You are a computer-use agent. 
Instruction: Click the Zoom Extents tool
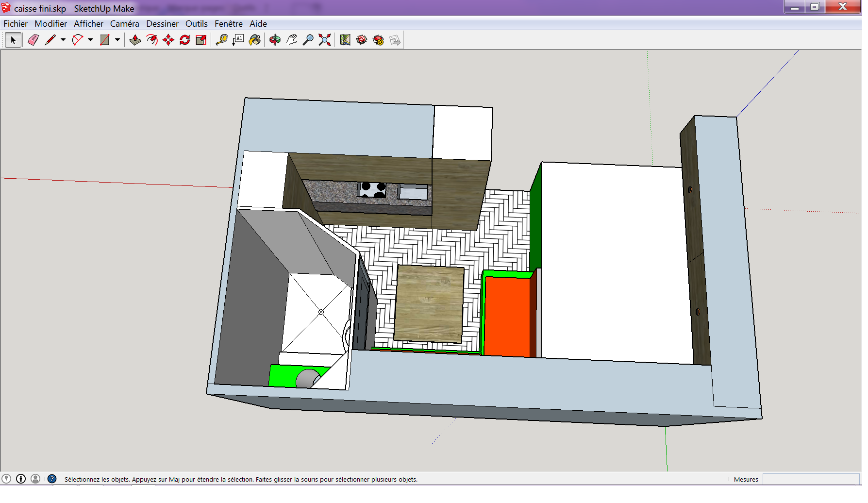pyautogui.click(x=324, y=40)
